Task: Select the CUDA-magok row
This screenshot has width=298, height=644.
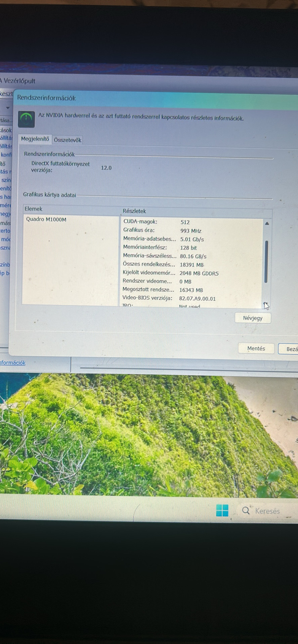Action: (x=191, y=222)
